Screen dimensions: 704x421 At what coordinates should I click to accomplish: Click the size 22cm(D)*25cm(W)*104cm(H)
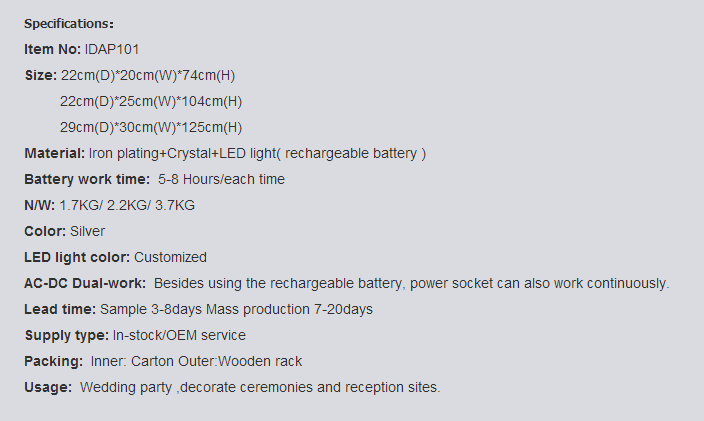[x=151, y=101]
